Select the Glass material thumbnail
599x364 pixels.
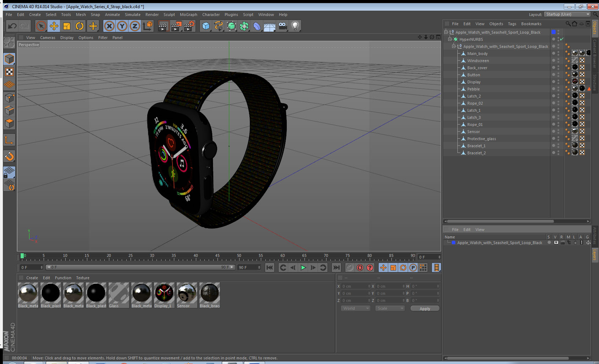tap(119, 295)
